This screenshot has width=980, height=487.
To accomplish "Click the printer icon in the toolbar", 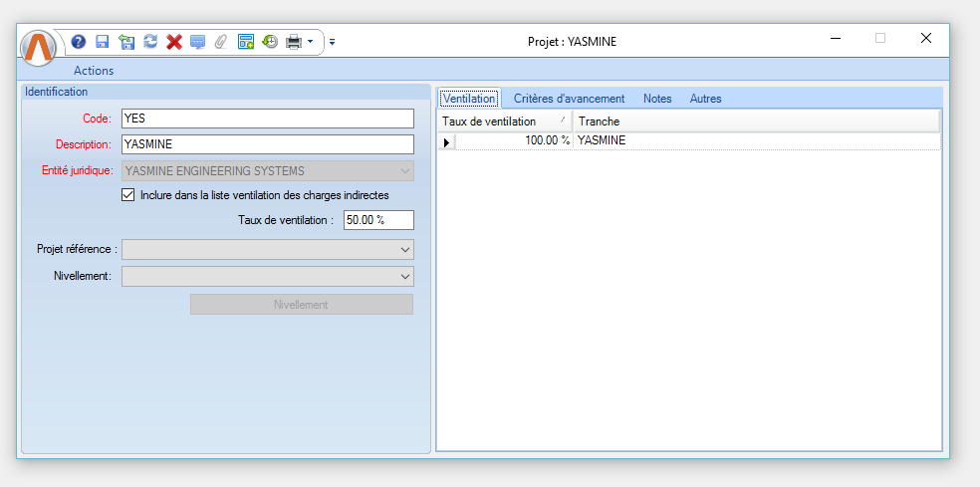I will 294,42.
